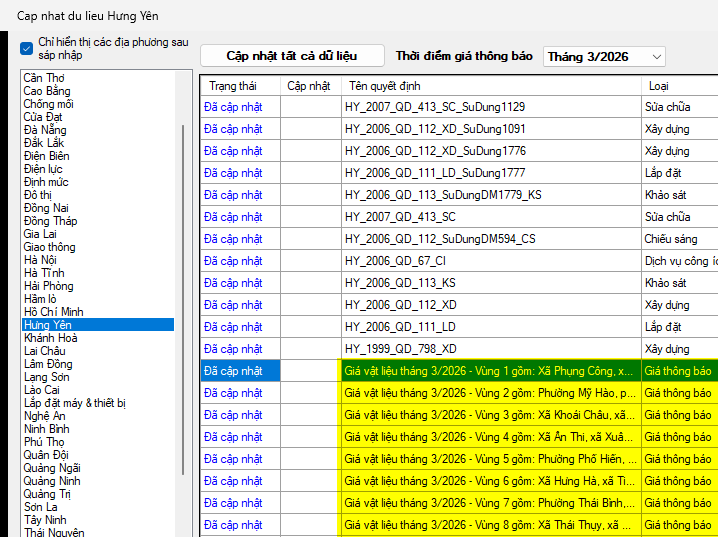This screenshot has width=718, height=537.
Task: Click the Vùng 5 Phường Phố Hiến row
Action: [x=488, y=459]
